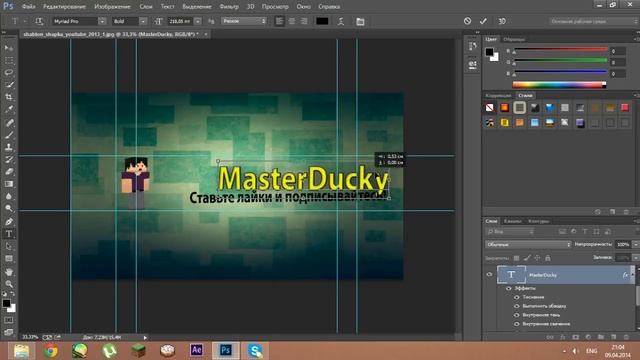Image resolution: width=640 pixels, height=360 pixels.
Task: Click the red R color slider
Action: tap(561, 50)
